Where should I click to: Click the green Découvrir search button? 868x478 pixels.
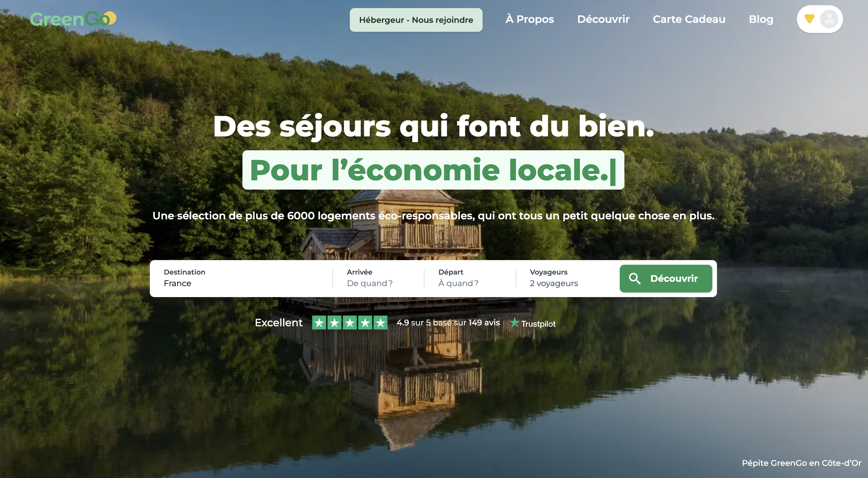pos(666,278)
